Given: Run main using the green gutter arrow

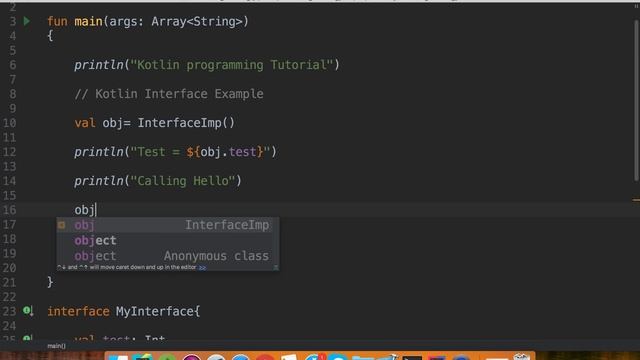Looking at the screenshot, I should [27, 21].
